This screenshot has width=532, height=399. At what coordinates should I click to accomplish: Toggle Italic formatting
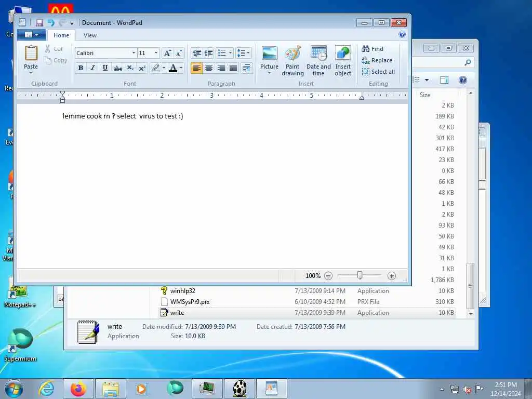[x=92, y=68]
